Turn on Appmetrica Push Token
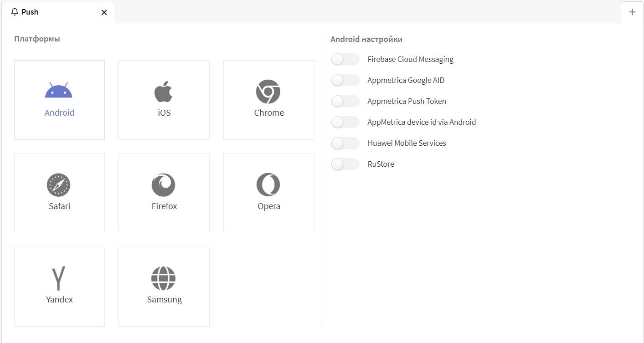644x343 pixels. [345, 101]
